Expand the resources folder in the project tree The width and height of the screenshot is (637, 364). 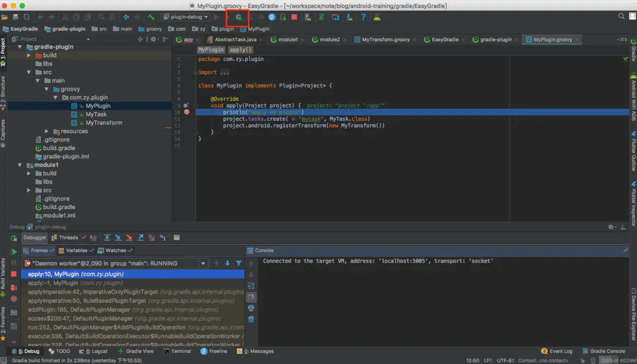coord(47,131)
